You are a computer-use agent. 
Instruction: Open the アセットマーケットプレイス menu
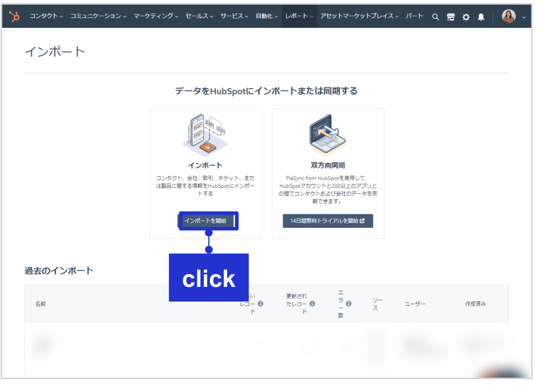pyautogui.click(x=359, y=16)
